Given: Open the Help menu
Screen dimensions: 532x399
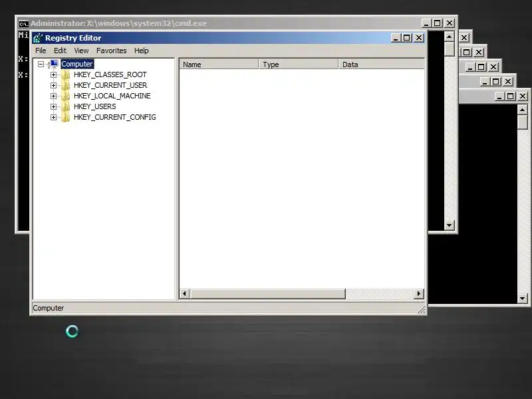Looking at the screenshot, I should click(142, 51).
